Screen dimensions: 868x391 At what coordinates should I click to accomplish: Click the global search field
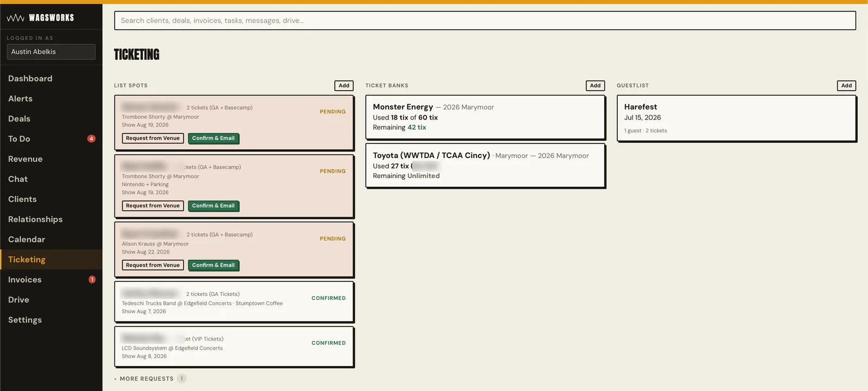(485, 21)
